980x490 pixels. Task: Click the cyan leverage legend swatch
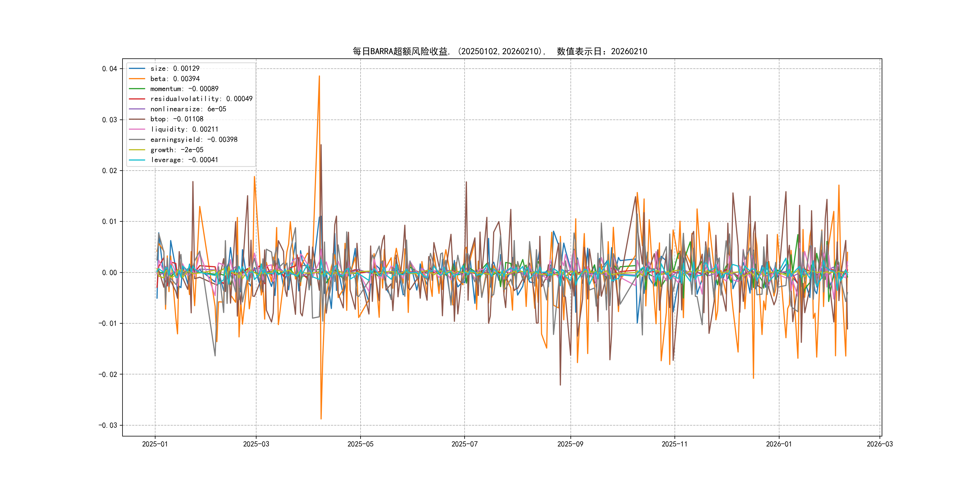point(137,160)
